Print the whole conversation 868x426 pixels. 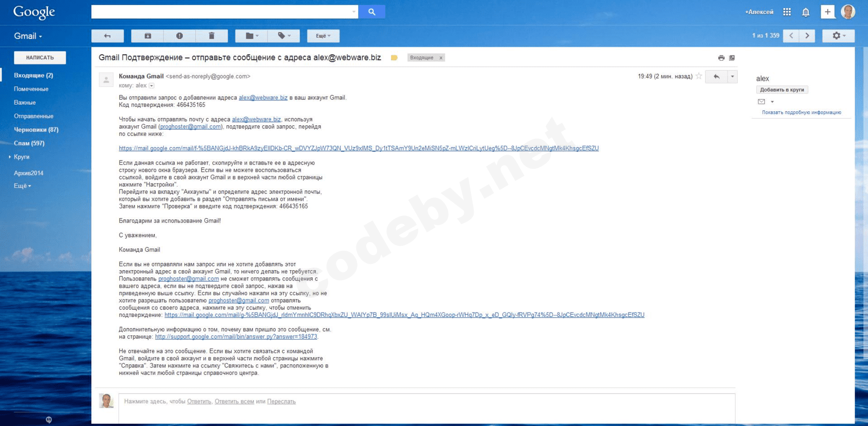coord(721,58)
